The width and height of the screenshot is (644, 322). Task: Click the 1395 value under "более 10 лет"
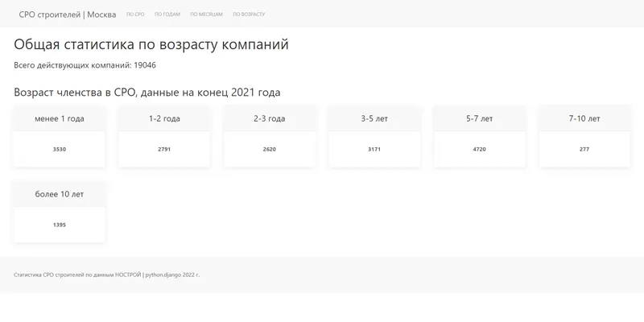[x=60, y=225]
